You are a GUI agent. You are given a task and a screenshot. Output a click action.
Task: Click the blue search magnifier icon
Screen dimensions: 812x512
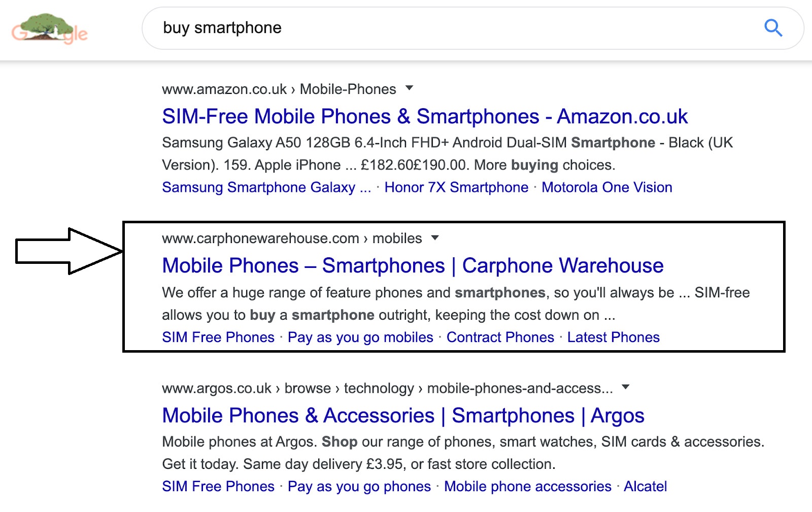(x=773, y=28)
